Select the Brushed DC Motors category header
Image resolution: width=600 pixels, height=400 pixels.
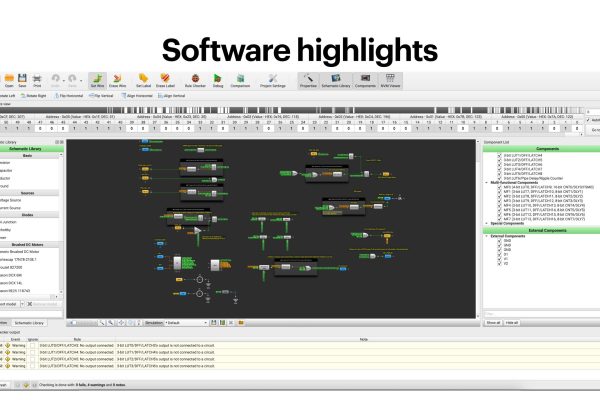(27, 245)
